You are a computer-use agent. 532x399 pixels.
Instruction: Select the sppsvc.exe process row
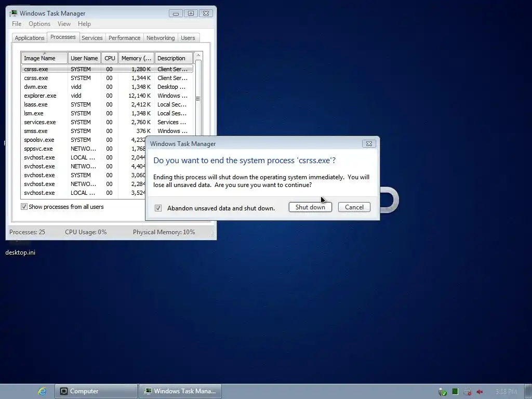point(84,149)
